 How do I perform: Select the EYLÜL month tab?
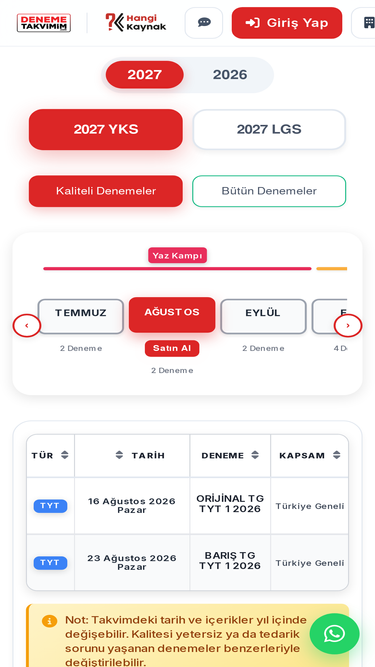[x=263, y=316]
